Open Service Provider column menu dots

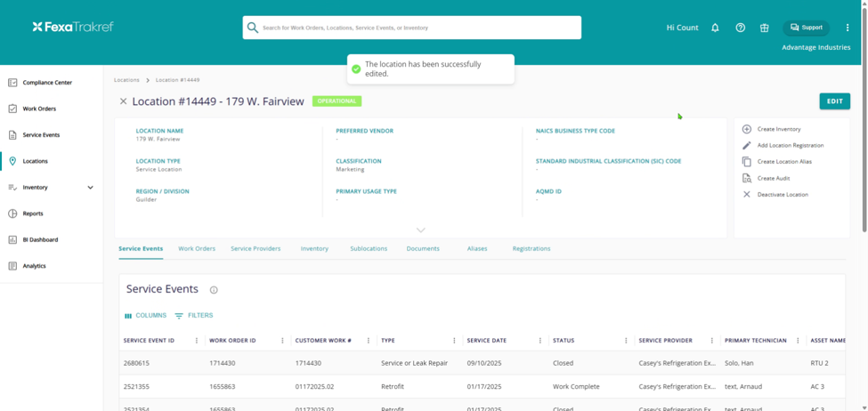(x=712, y=341)
